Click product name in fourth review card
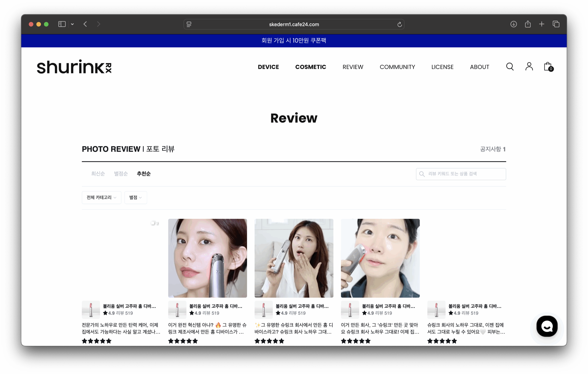 click(388, 306)
